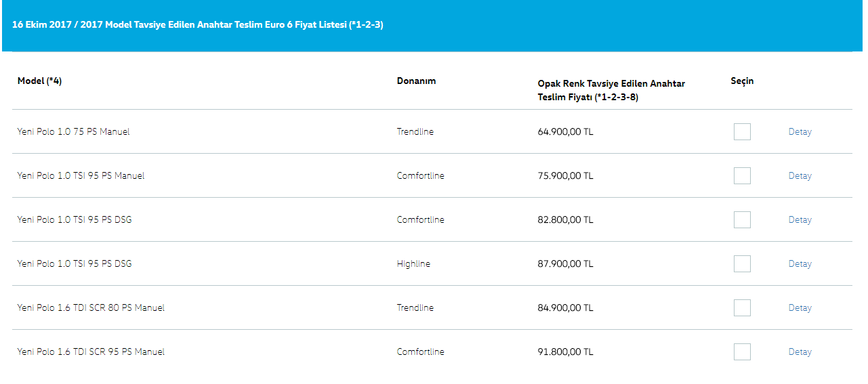Click DSG model name in 82.800,00 TL row

(x=75, y=220)
